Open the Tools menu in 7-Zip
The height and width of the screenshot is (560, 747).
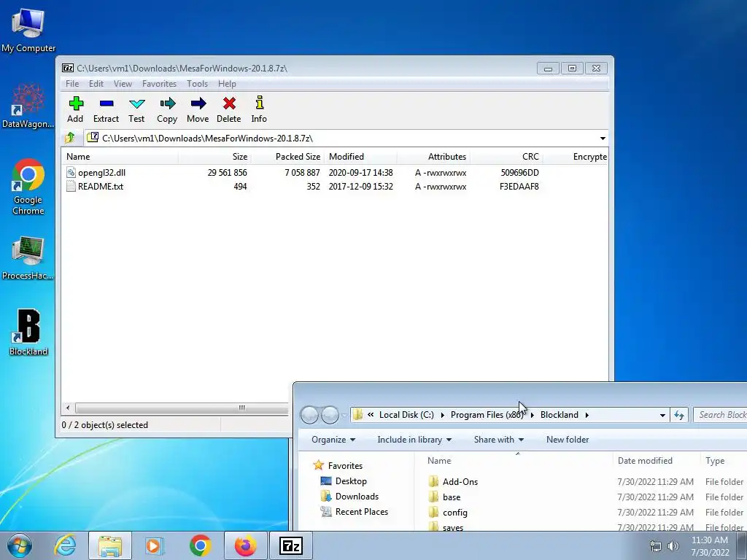pos(197,84)
